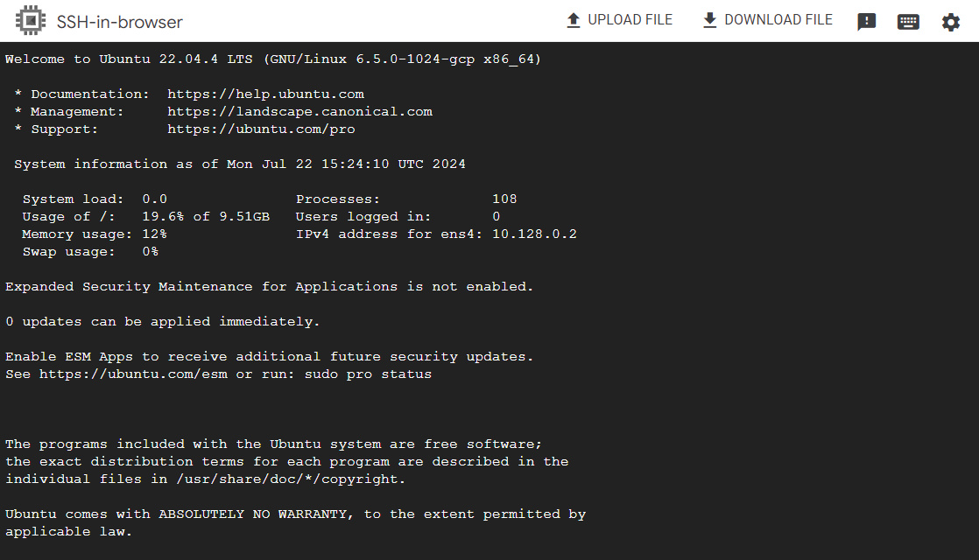Send feedback using the alert speech-bubble icon
This screenshot has width=979, height=560.
[866, 20]
